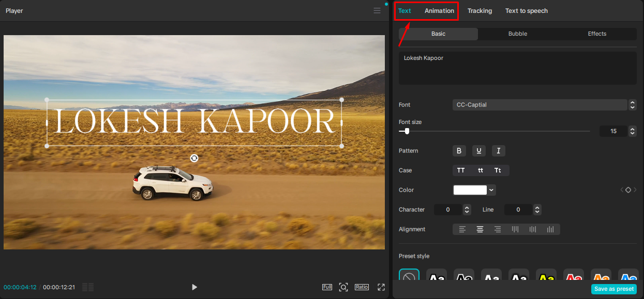This screenshot has height=299, width=644.
Task: Add a keyframe using the diamond icon
Action: [628, 190]
